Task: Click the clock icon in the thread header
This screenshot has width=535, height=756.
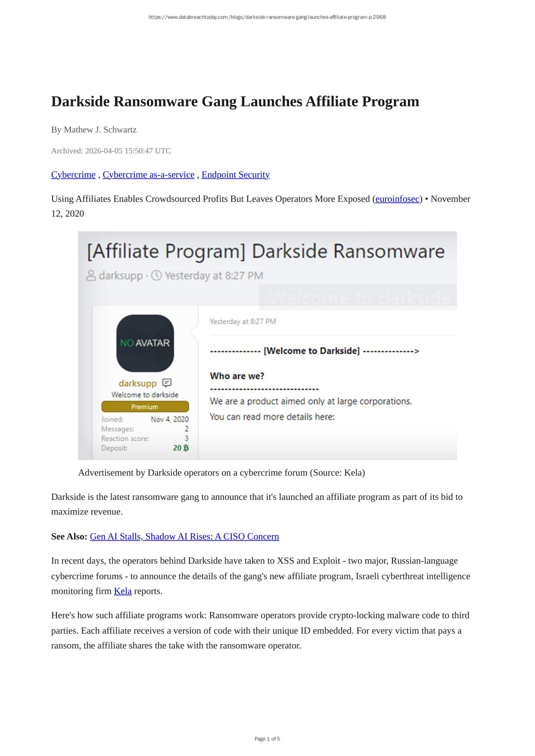Action: coord(156,276)
